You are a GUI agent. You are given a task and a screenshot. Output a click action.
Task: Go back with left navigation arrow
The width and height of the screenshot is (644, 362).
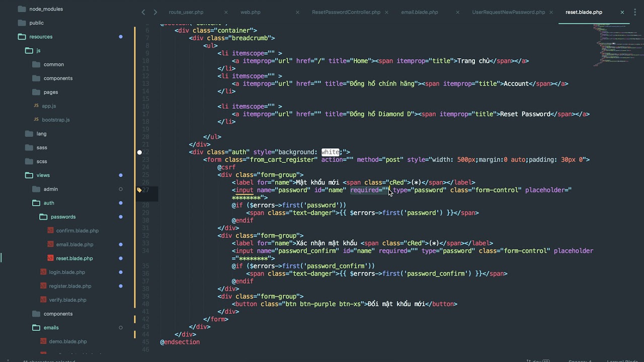(x=143, y=12)
